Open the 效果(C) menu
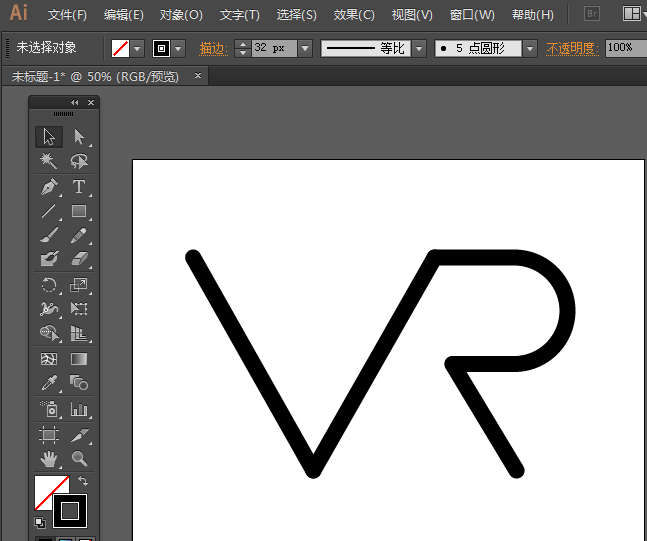The width and height of the screenshot is (647, 541). click(354, 15)
